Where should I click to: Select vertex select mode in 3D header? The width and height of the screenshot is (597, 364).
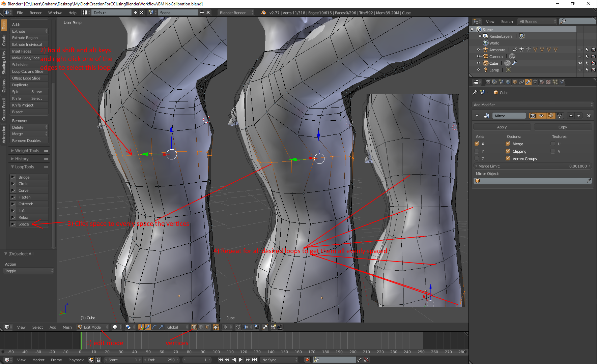pos(194,327)
